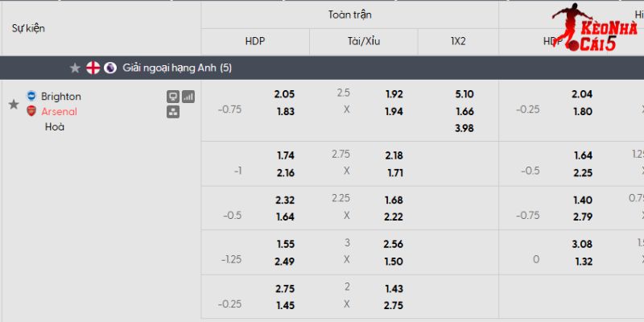This screenshot has width=644, height=322.
Task: Select the Toàn trận header tab
Action: click(x=349, y=14)
